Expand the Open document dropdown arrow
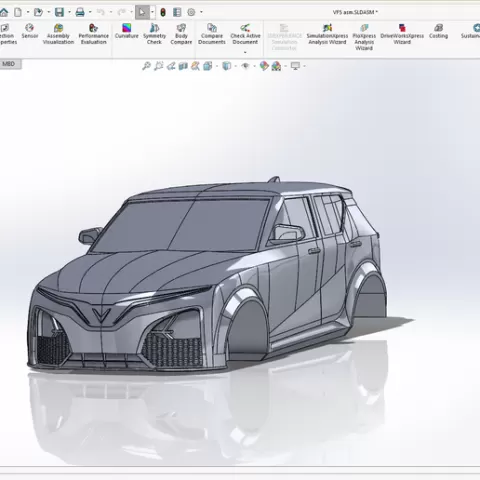 [x=48, y=12]
